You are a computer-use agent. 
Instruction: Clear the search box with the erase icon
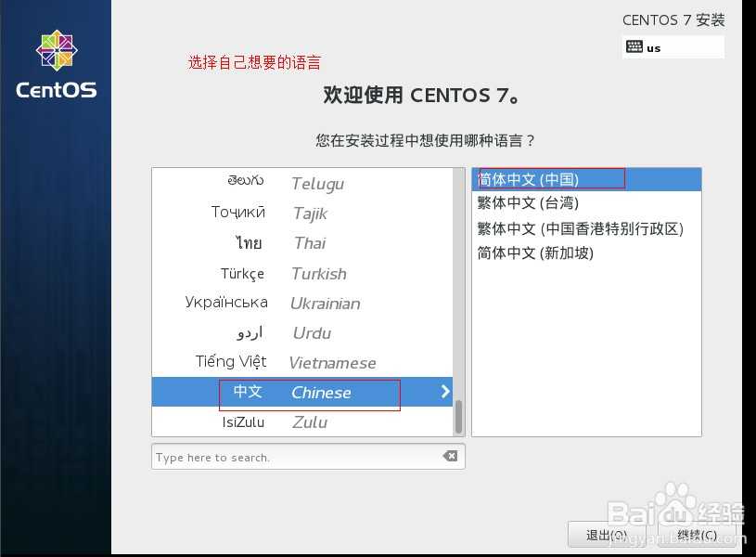click(x=450, y=456)
